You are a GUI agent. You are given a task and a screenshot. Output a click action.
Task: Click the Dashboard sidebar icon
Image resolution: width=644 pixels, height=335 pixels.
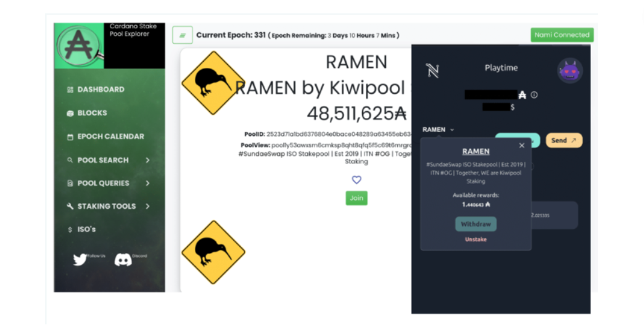click(70, 89)
